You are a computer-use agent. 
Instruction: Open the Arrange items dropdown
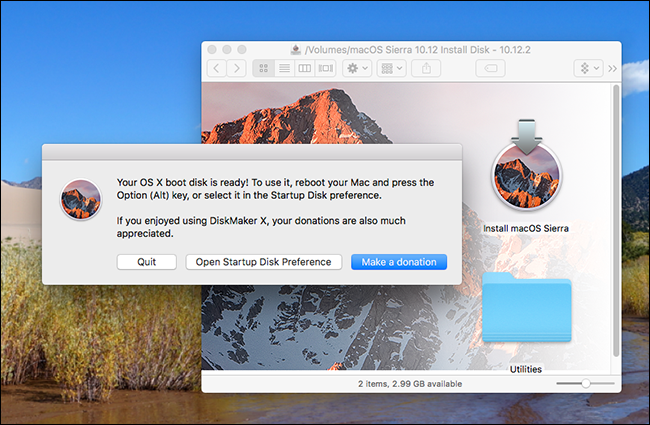pyautogui.click(x=391, y=68)
